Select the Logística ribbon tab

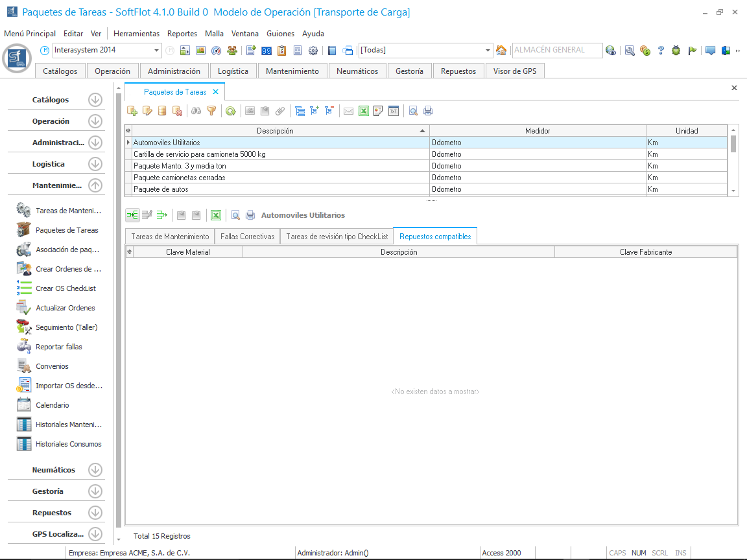[233, 71]
